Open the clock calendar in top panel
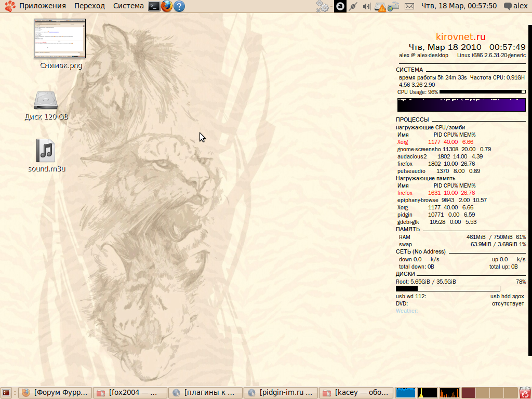 coord(458,6)
